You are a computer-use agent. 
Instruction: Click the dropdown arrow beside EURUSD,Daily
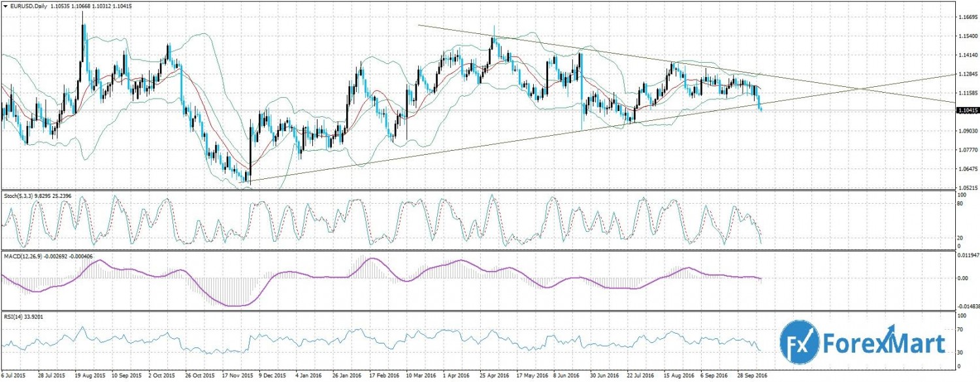click(x=5, y=5)
